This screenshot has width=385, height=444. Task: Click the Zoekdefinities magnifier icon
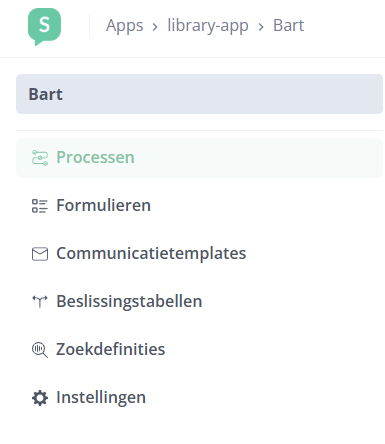(40, 350)
